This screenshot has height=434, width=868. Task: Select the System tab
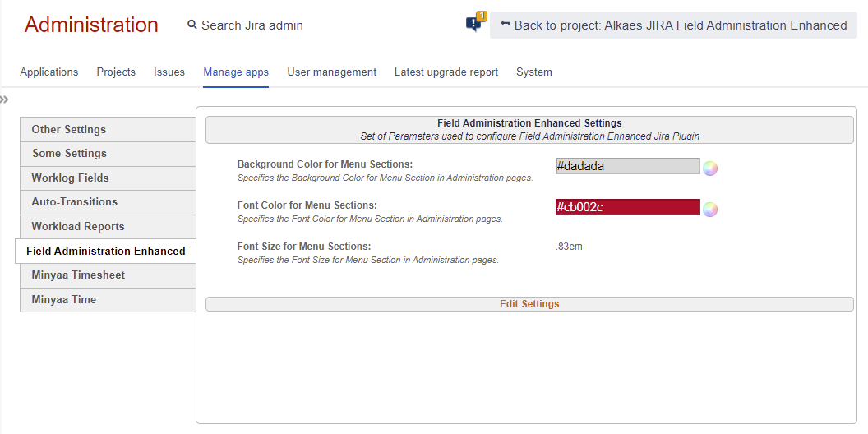pos(534,72)
